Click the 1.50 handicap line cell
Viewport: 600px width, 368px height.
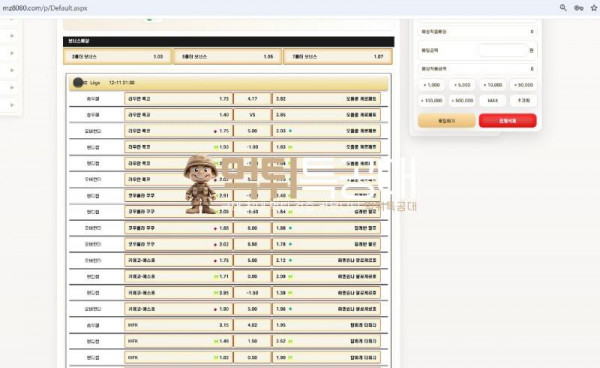click(252, 341)
